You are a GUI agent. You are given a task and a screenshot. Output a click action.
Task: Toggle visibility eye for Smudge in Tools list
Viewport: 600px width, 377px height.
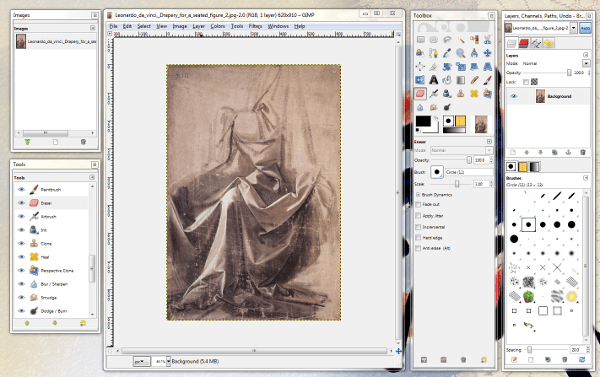[21, 297]
